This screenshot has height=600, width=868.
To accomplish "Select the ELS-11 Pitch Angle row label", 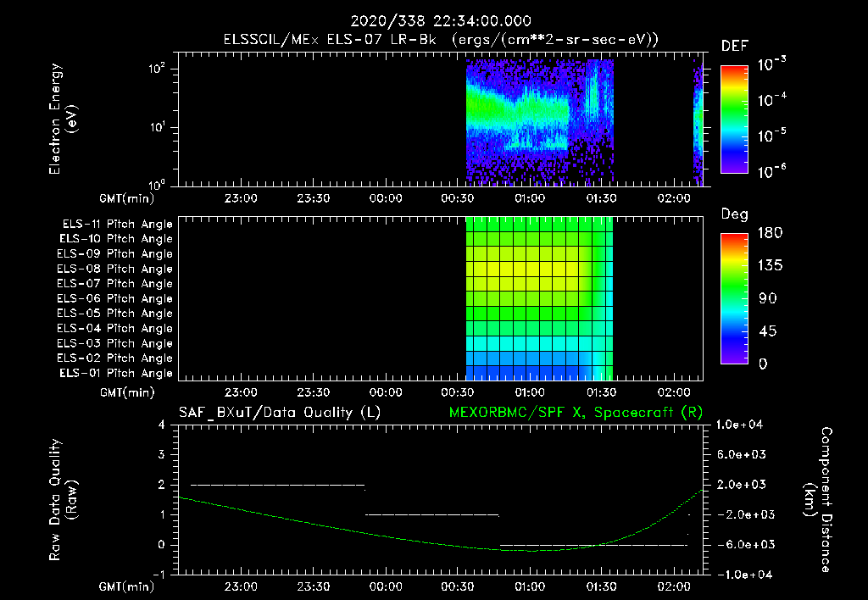I will click(x=117, y=225).
